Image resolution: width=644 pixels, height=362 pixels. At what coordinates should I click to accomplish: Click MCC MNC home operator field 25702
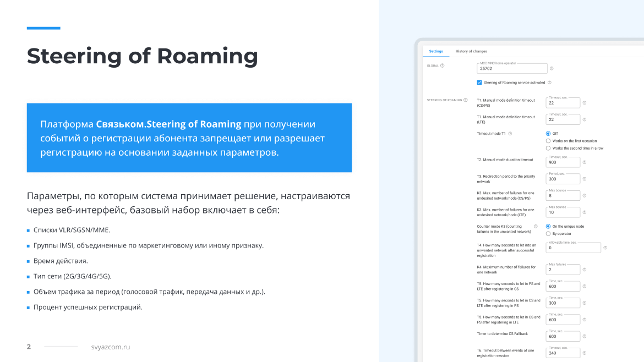[x=512, y=68]
